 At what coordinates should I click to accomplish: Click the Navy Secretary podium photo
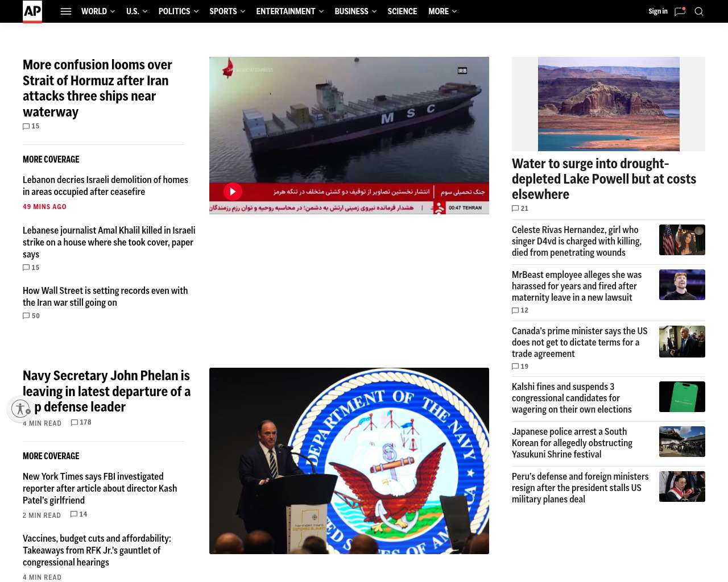pos(349,461)
